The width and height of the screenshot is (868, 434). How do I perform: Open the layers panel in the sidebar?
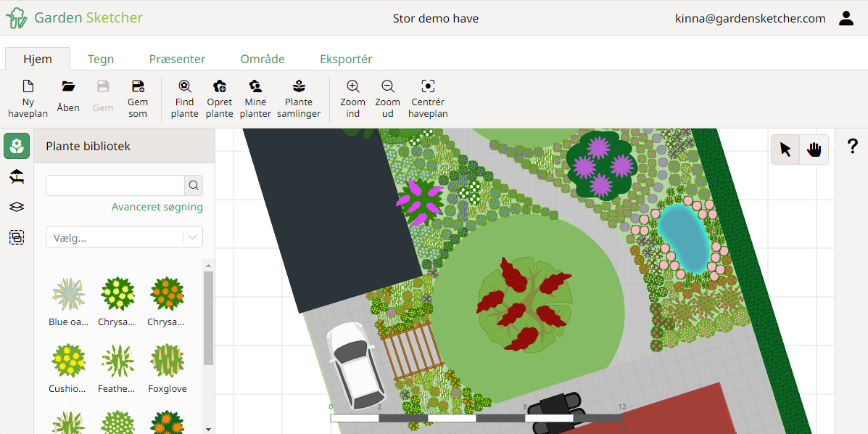click(x=16, y=207)
